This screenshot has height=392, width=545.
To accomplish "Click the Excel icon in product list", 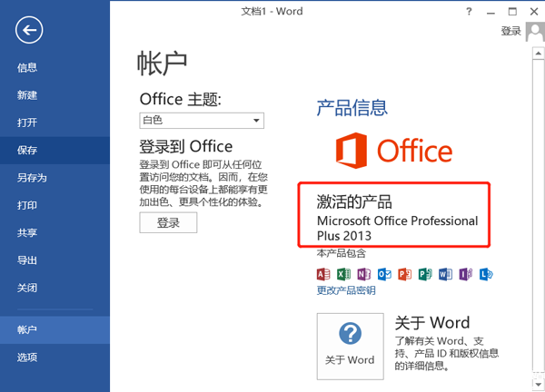I will pos(343,274).
